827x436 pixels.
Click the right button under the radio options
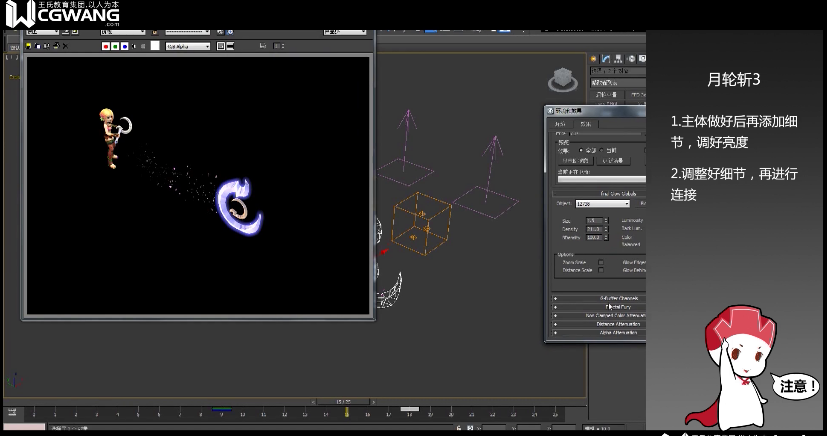click(x=613, y=161)
